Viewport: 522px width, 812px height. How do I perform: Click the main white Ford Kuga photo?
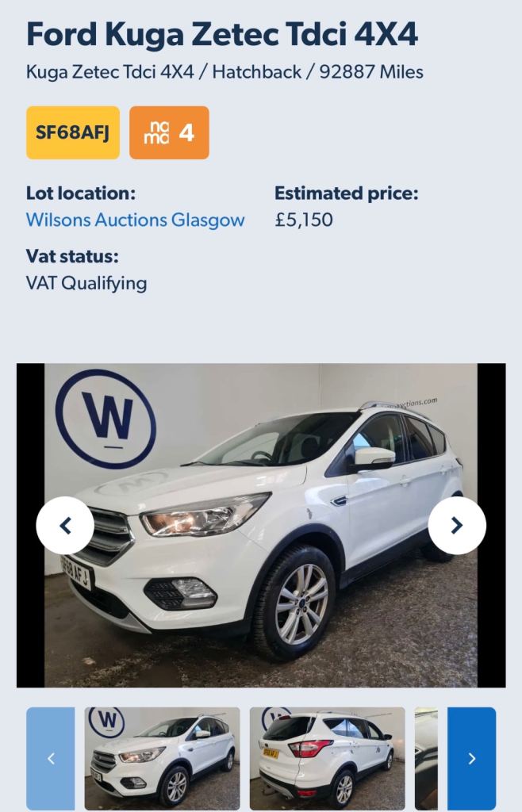pos(261,525)
